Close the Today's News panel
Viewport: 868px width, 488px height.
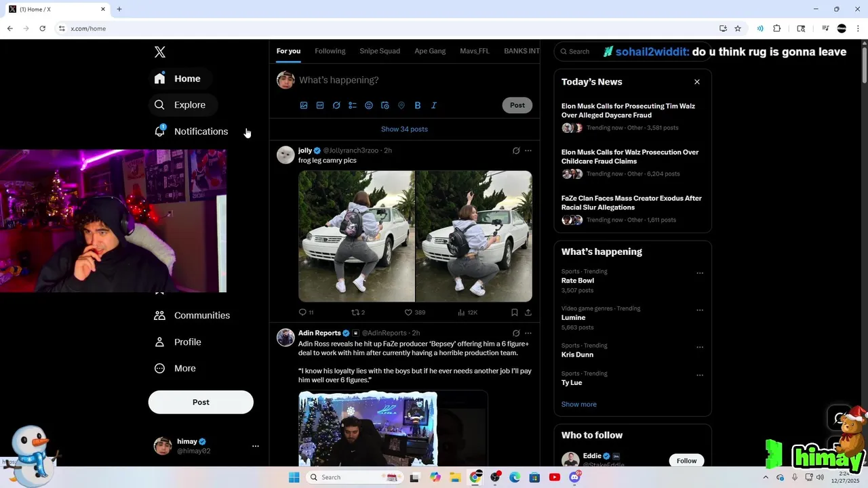click(x=696, y=82)
